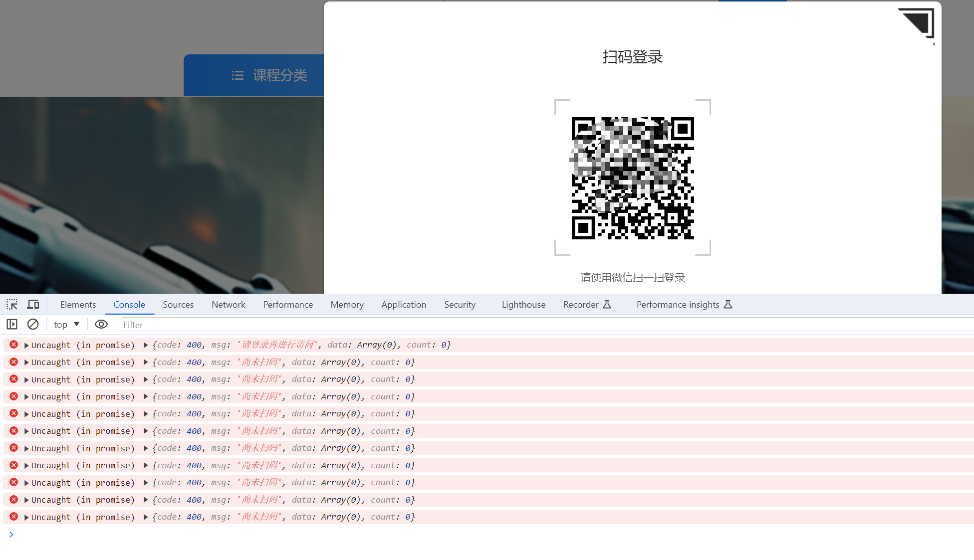Open the Performance tab
The height and width of the screenshot is (560, 974).
tap(288, 304)
